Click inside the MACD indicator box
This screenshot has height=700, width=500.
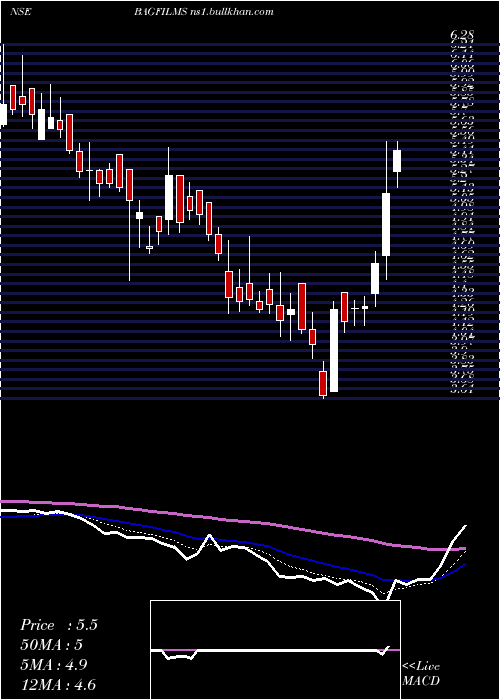(275, 650)
